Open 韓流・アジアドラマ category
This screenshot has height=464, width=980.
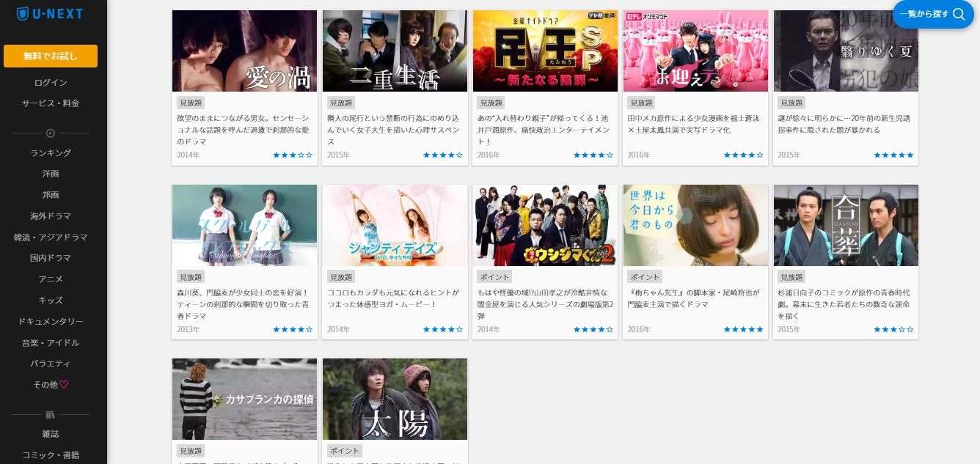(x=51, y=237)
